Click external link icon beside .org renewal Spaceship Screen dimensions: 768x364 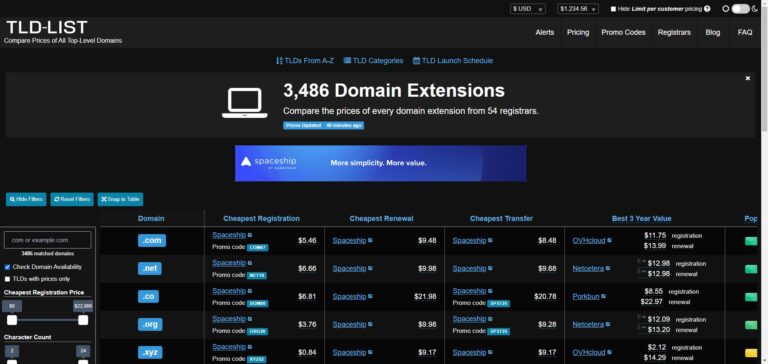(x=370, y=324)
